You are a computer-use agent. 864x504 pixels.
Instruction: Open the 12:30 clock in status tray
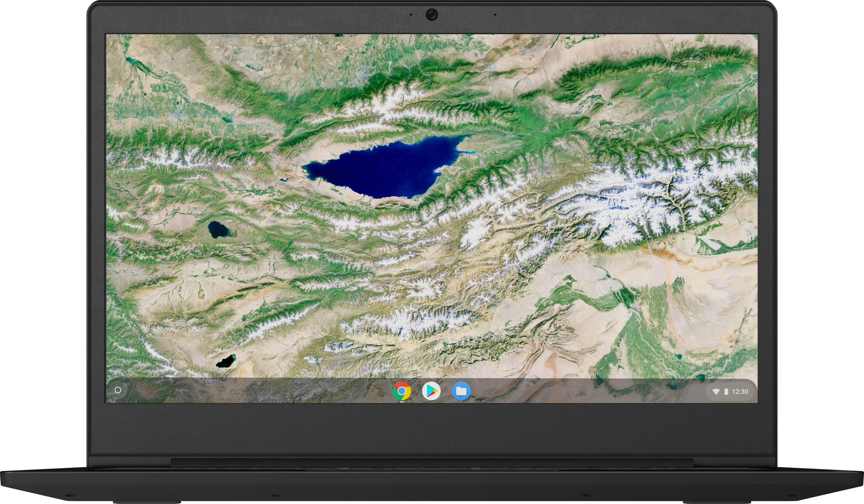(x=740, y=391)
